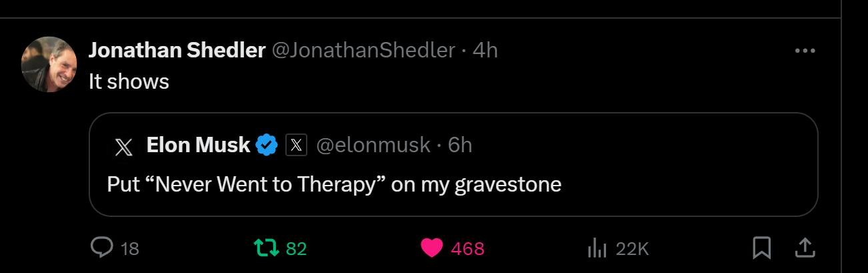Screen dimensions: 868x273
Task: Click the green repost arrows icon
Action: (x=266, y=248)
